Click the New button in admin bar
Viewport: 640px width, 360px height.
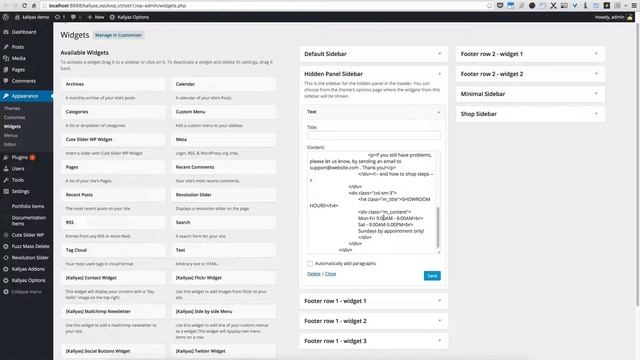click(x=96, y=17)
